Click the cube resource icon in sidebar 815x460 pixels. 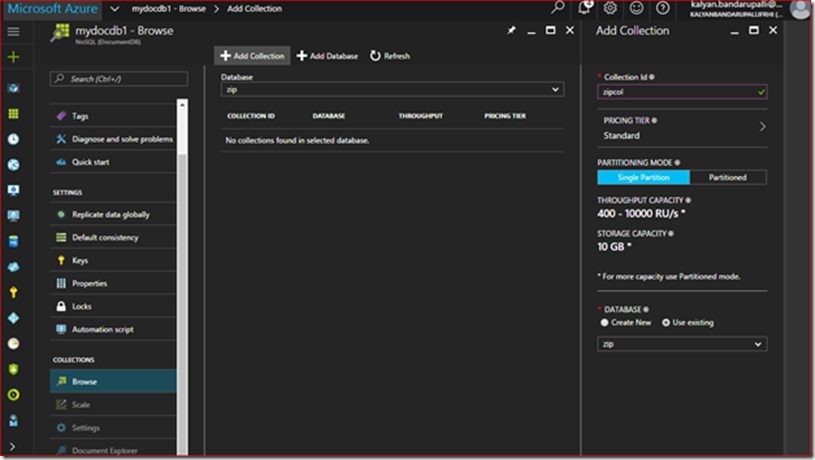14,88
